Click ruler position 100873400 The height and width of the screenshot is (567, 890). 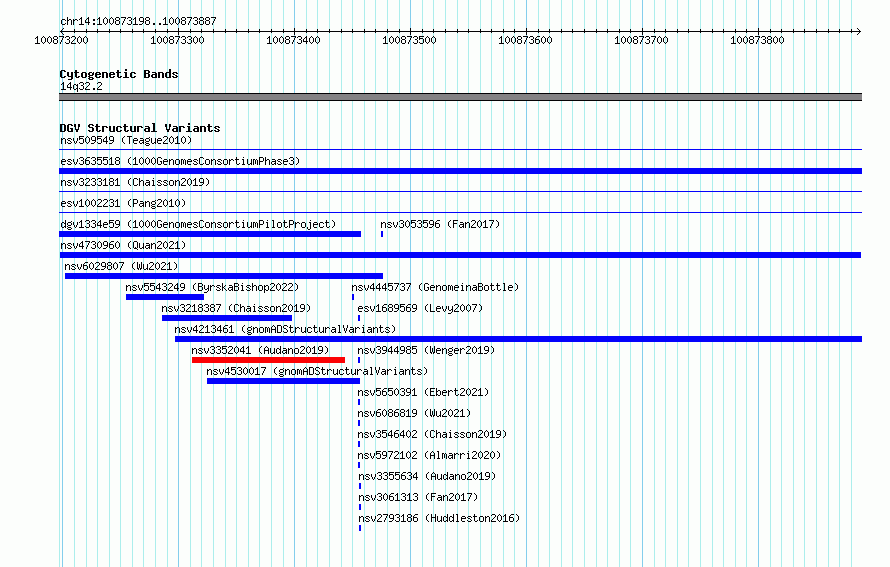pos(293,40)
